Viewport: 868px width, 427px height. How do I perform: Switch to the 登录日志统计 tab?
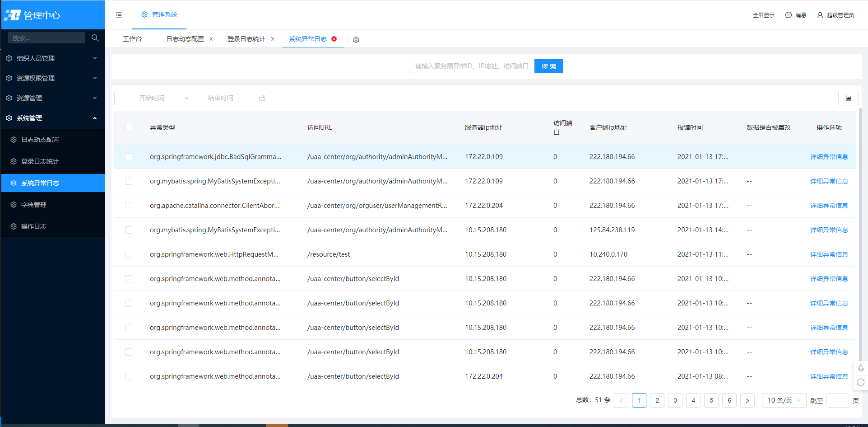coord(246,39)
